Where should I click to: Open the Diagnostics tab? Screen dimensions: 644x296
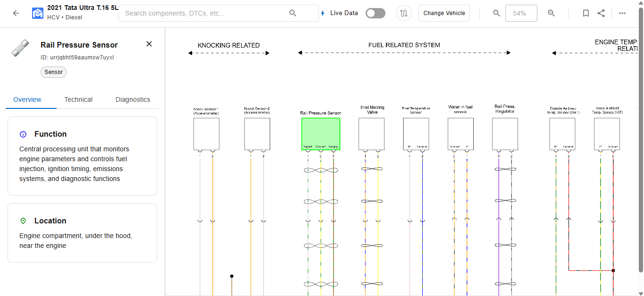(x=133, y=99)
